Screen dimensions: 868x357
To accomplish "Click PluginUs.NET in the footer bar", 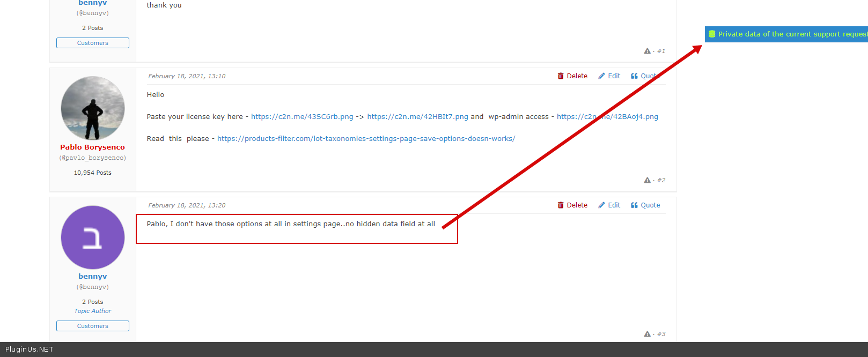I will pos(30,349).
